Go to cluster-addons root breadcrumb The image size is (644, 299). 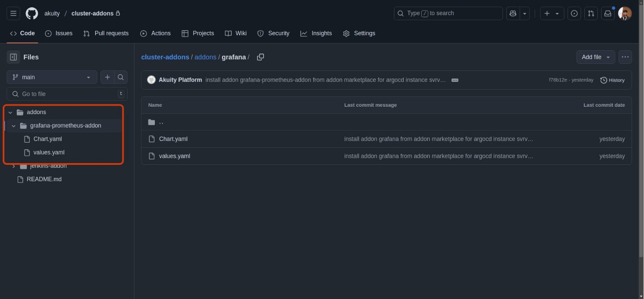pos(165,57)
